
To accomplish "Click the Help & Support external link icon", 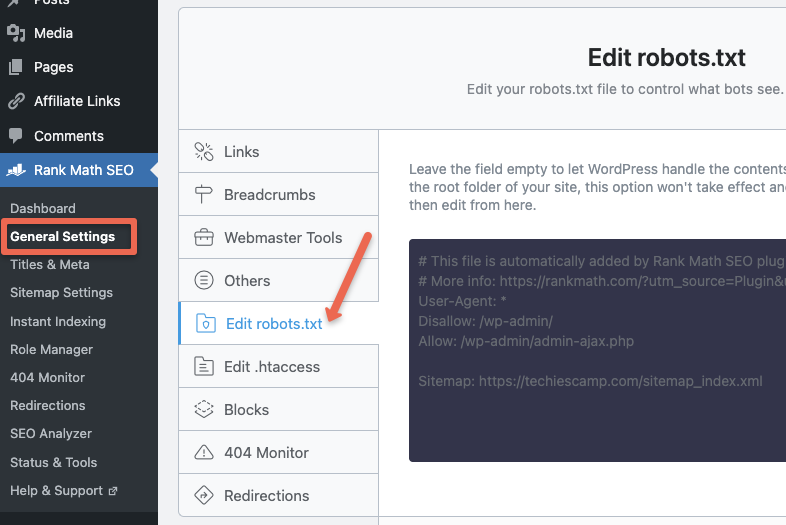I will coord(113,491).
